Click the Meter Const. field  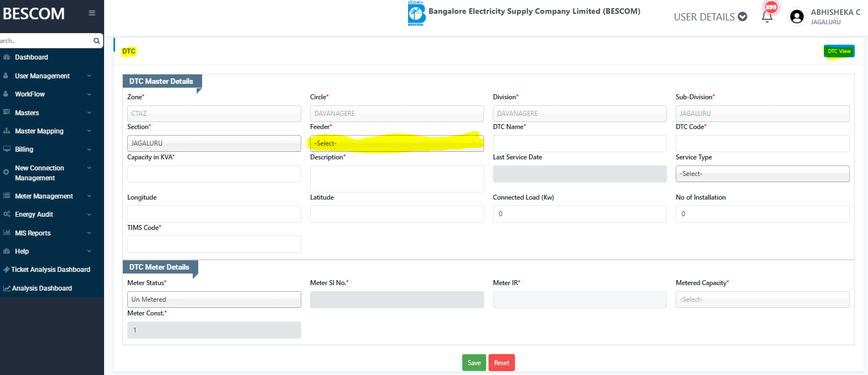point(214,330)
